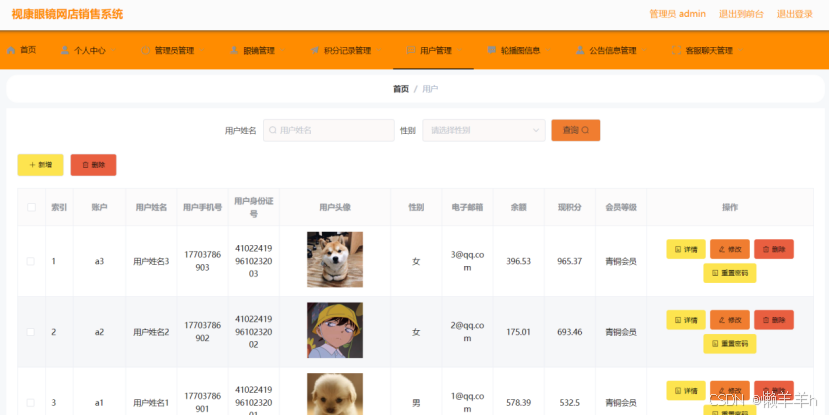The height and width of the screenshot is (416, 830).
Task: Click 青铜会员 in row a3
Action: (621, 261)
